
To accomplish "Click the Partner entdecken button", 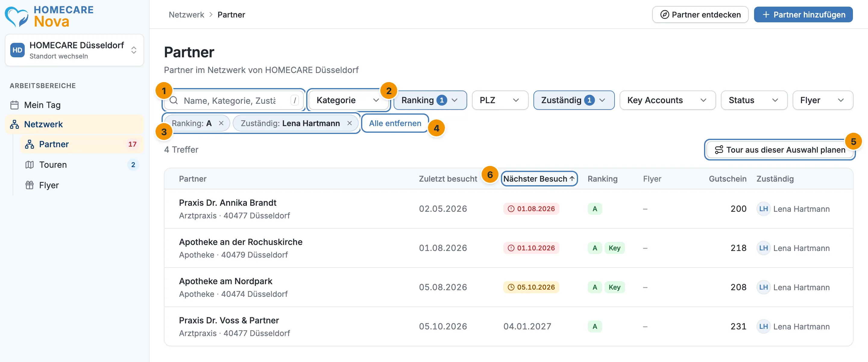I will tap(700, 14).
